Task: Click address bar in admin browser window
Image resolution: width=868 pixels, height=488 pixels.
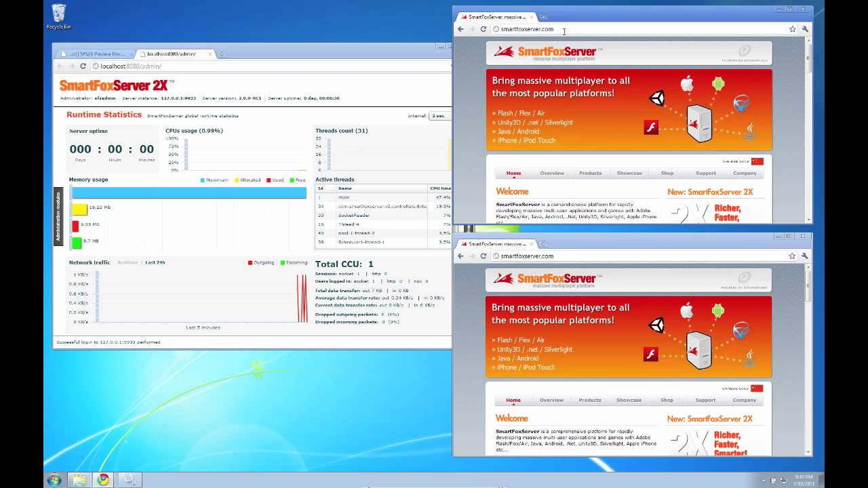Action: pos(270,66)
